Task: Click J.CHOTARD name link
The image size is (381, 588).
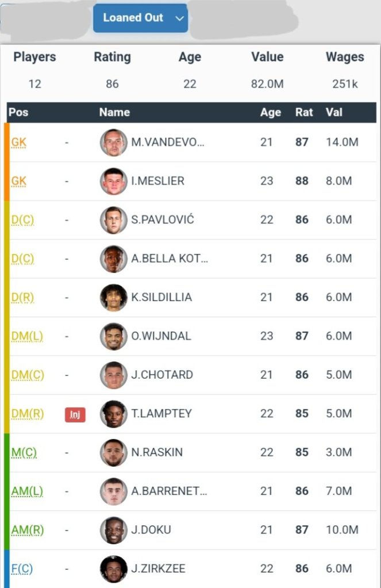Action: point(162,375)
